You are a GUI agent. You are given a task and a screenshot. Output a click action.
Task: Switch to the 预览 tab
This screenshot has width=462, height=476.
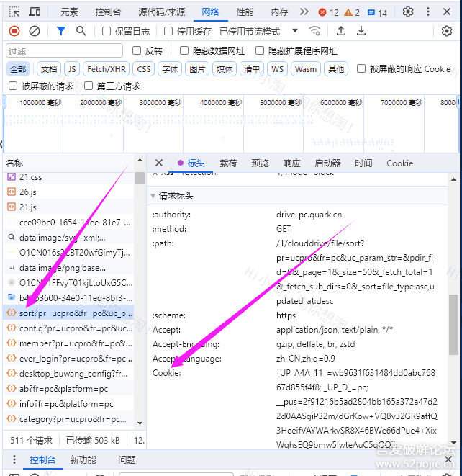tap(260, 163)
